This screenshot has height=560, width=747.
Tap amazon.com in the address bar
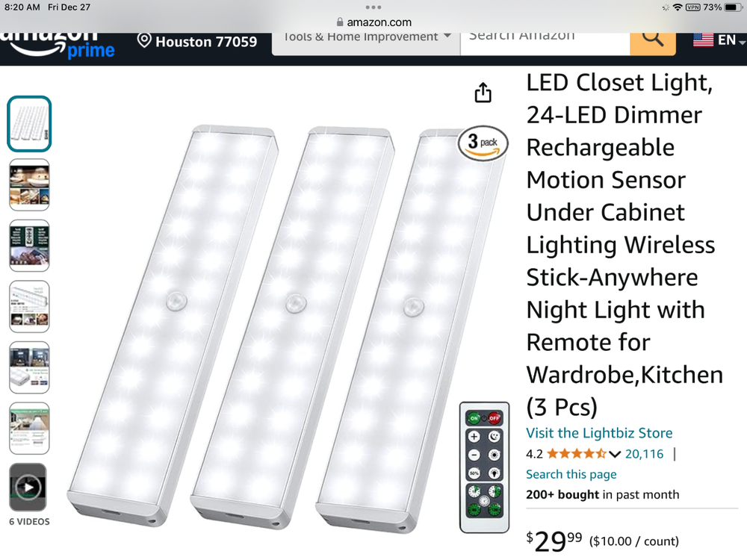pyautogui.click(x=376, y=22)
